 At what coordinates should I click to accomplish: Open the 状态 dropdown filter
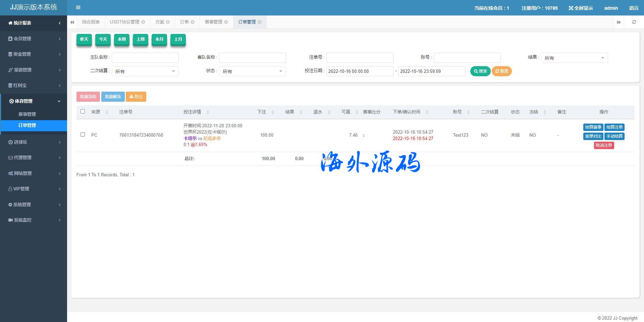(x=252, y=71)
